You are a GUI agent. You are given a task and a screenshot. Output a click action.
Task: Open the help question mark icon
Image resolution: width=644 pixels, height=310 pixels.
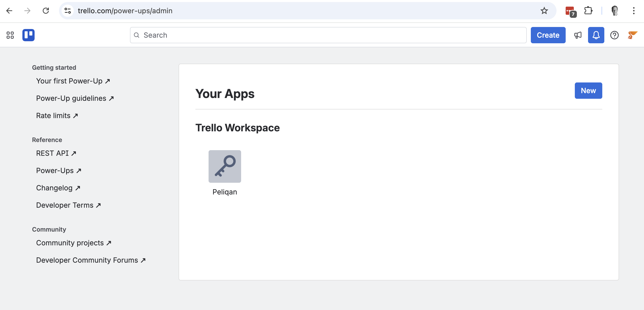click(x=614, y=35)
